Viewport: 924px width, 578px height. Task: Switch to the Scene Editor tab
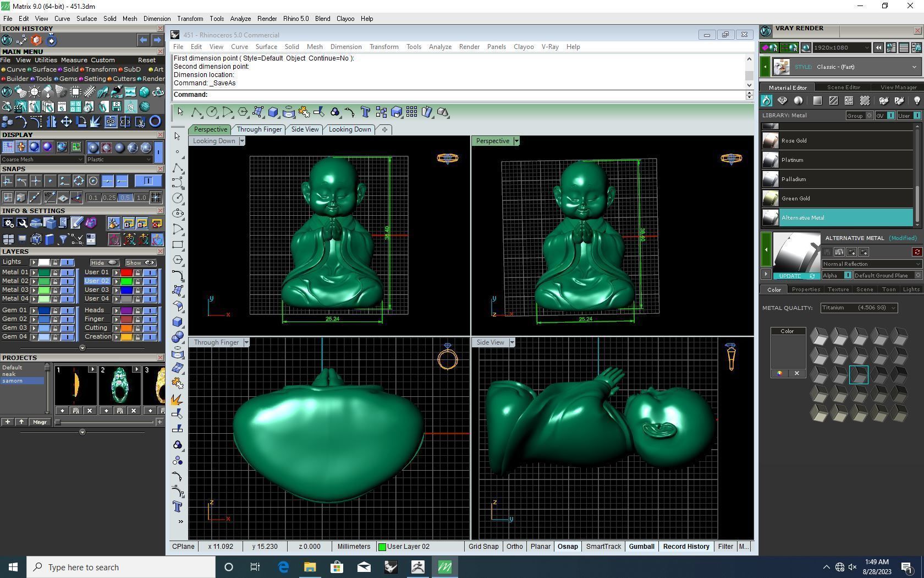[x=843, y=88]
